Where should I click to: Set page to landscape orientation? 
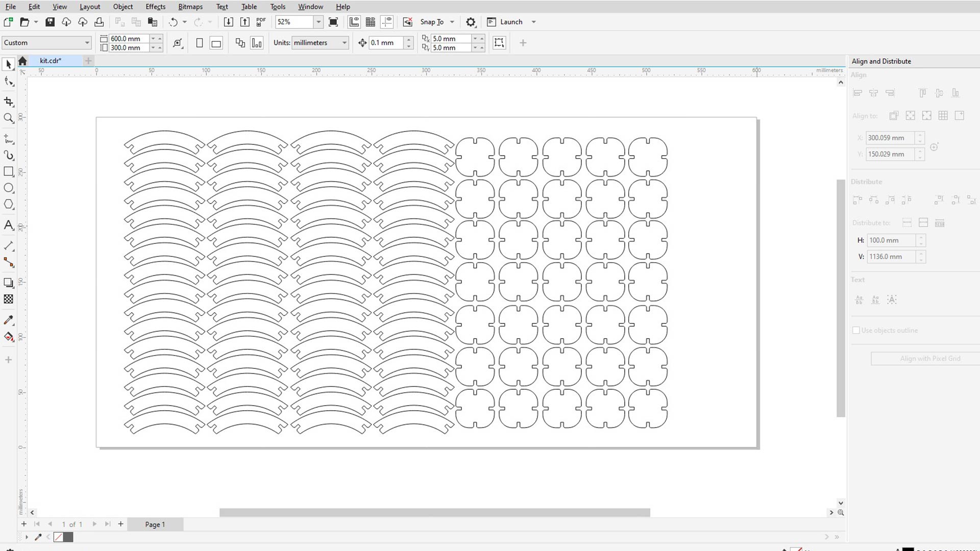pyautogui.click(x=216, y=43)
